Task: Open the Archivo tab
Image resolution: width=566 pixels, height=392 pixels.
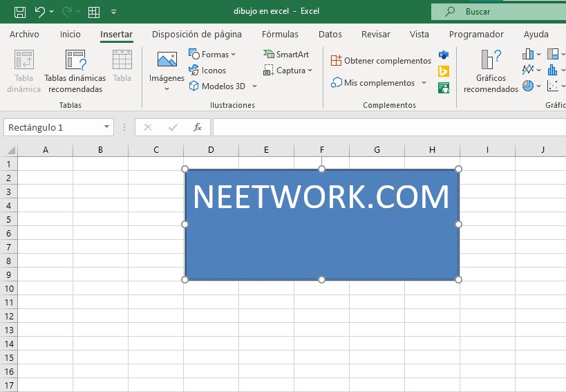Action: pos(24,35)
